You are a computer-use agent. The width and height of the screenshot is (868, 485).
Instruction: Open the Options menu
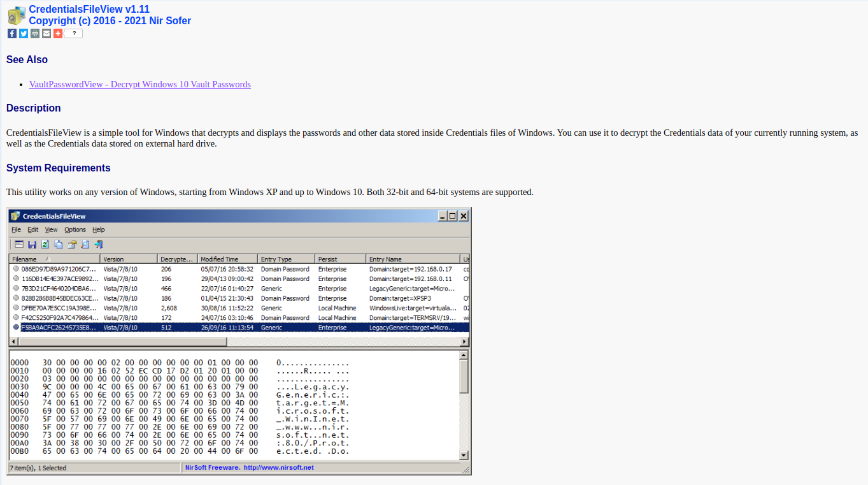tap(75, 229)
